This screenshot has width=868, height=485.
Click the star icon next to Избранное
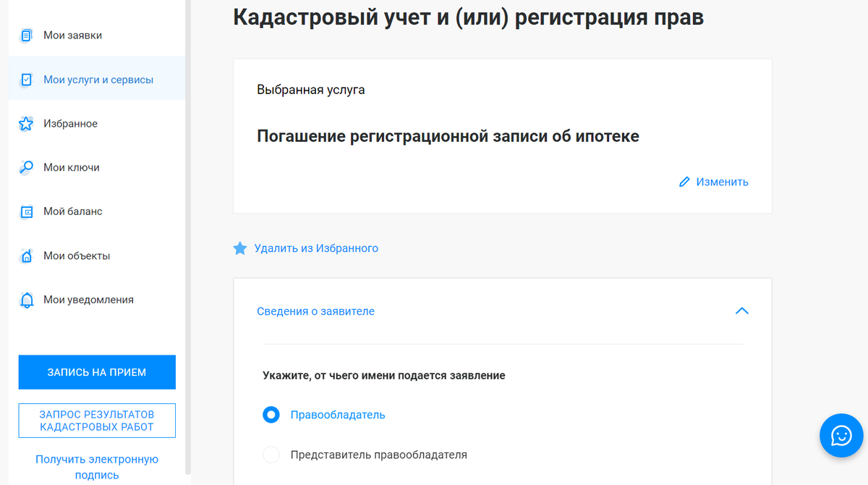coord(25,123)
